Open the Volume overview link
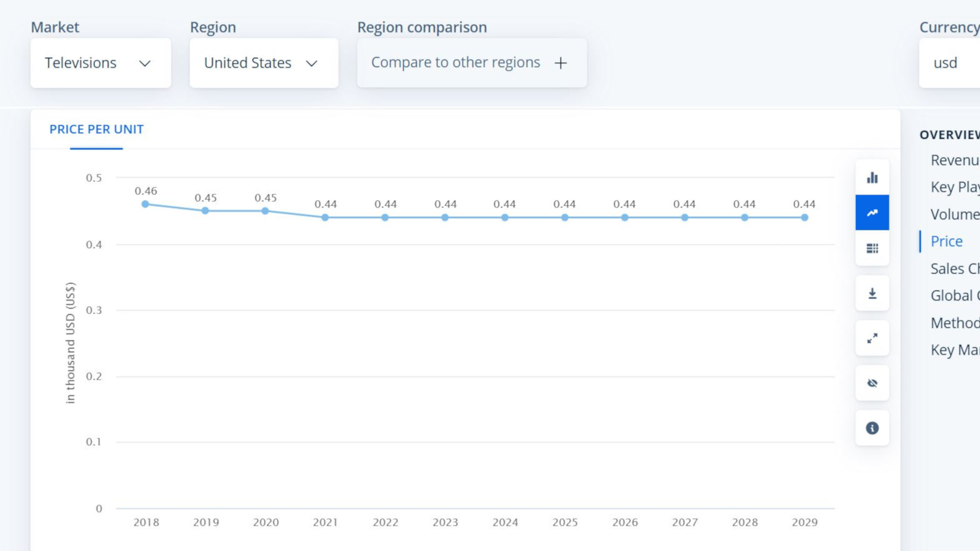The image size is (980, 551). [x=954, y=215]
